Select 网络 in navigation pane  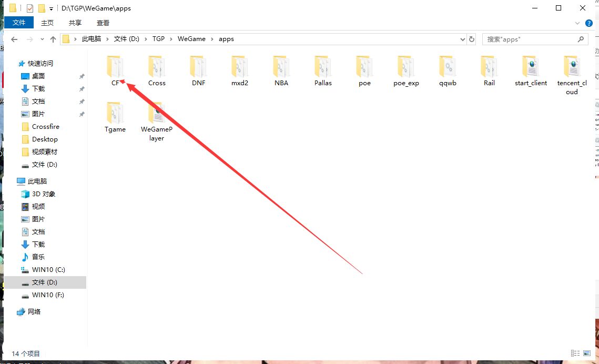click(x=34, y=312)
